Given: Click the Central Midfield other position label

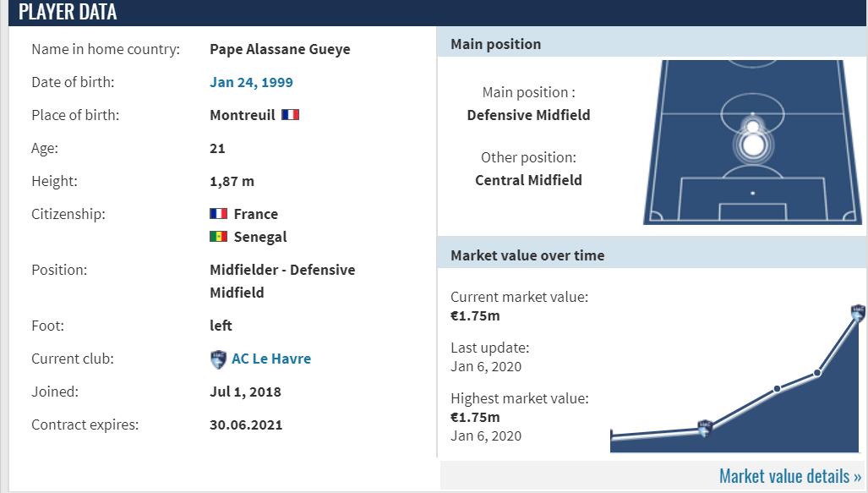Looking at the screenshot, I should point(528,179).
